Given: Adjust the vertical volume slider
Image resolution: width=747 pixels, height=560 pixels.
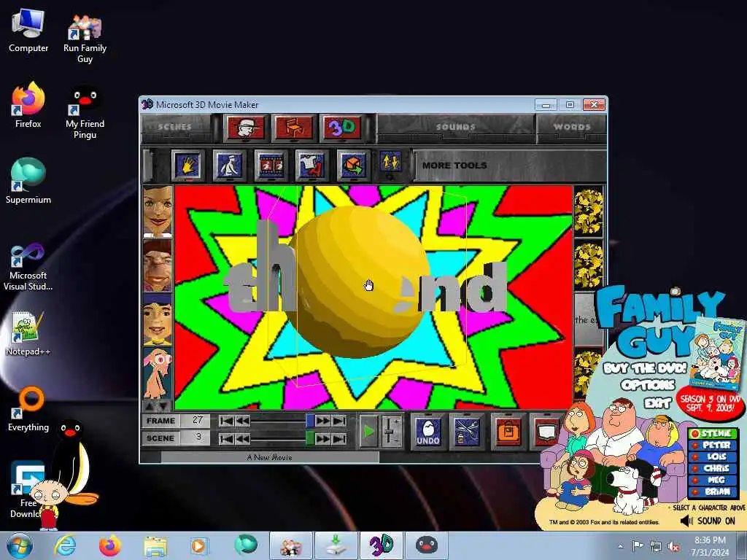Looking at the screenshot, I should (390, 432).
